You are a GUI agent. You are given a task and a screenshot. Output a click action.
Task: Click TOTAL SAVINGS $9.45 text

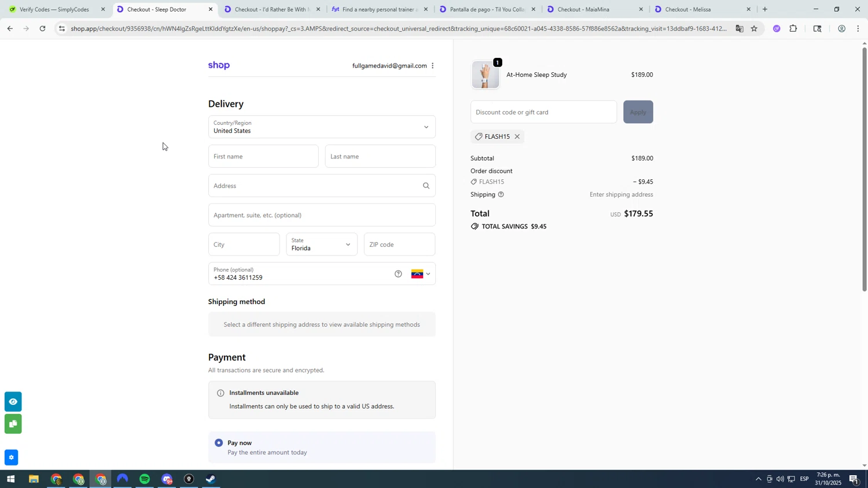pos(514,227)
